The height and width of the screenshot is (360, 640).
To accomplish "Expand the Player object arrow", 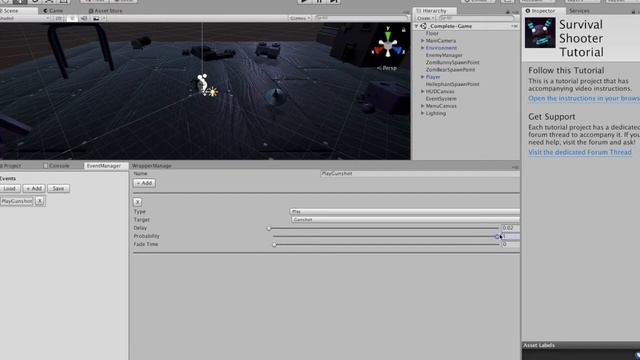I will [x=422, y=77].
